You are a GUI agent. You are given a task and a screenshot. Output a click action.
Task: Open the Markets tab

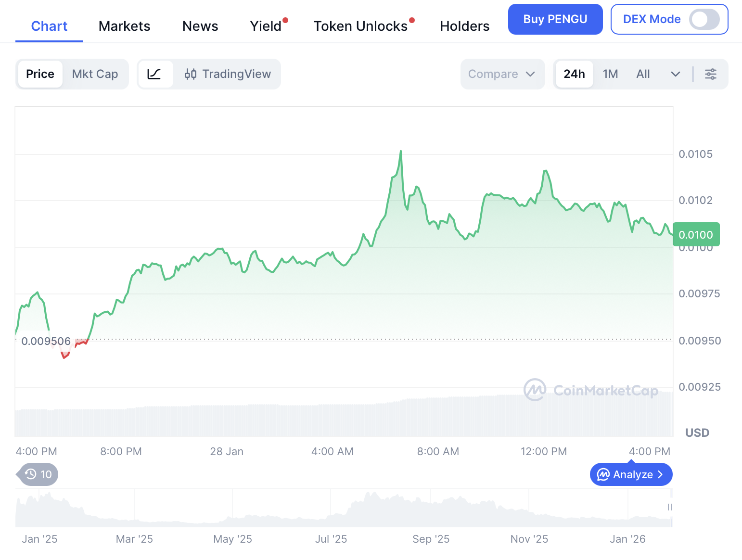[x=124, y=26]
